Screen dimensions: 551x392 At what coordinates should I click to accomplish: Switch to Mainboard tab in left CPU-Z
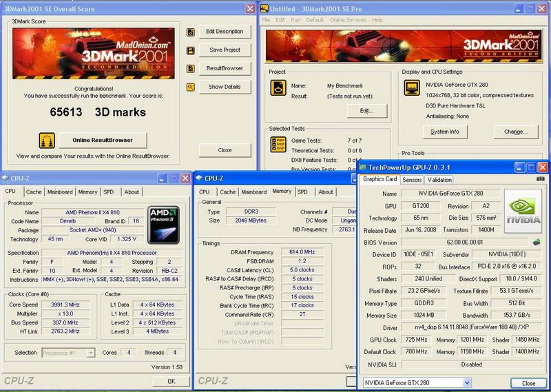point(60,192)
